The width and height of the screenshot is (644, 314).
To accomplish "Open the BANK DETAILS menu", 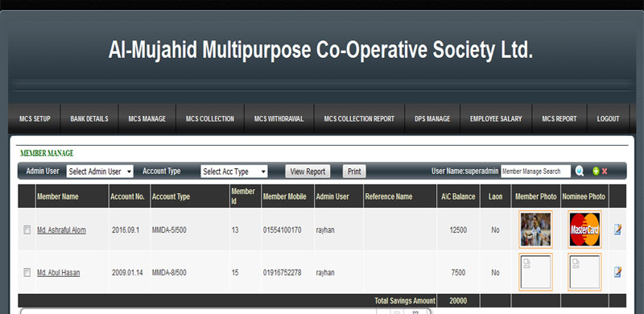I will click(x=89, y=119).
